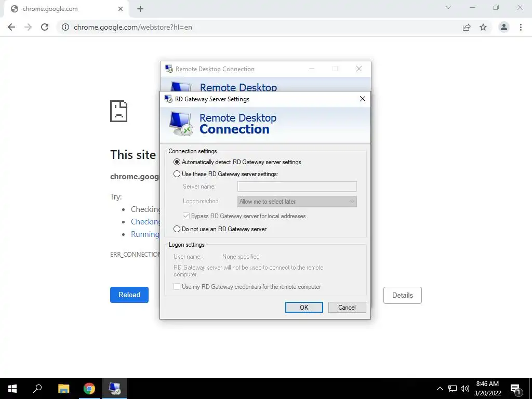This screenshot has width=532, height=399.
Task: Click the address bar URL
Action: click(132, 27)
